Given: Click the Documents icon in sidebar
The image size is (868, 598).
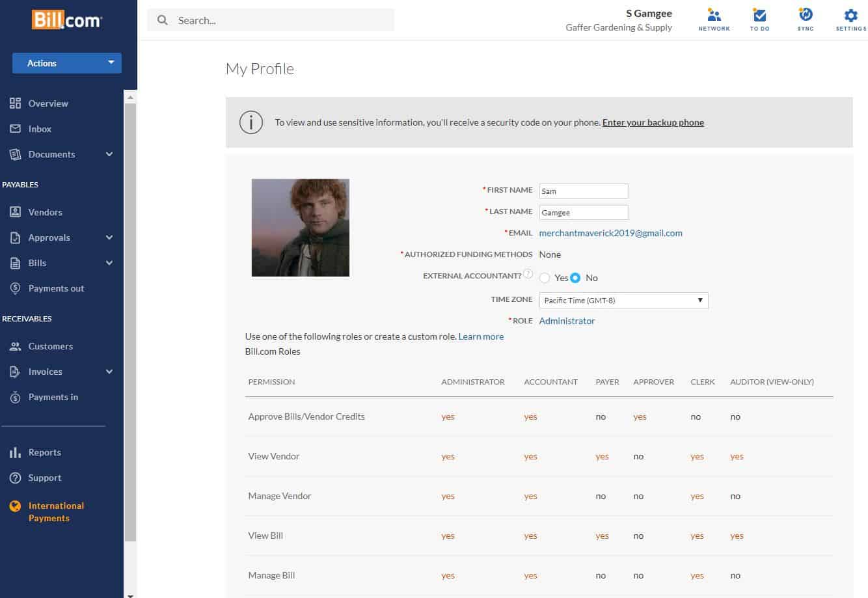Looking at the screenshot, I should point(15,154).
